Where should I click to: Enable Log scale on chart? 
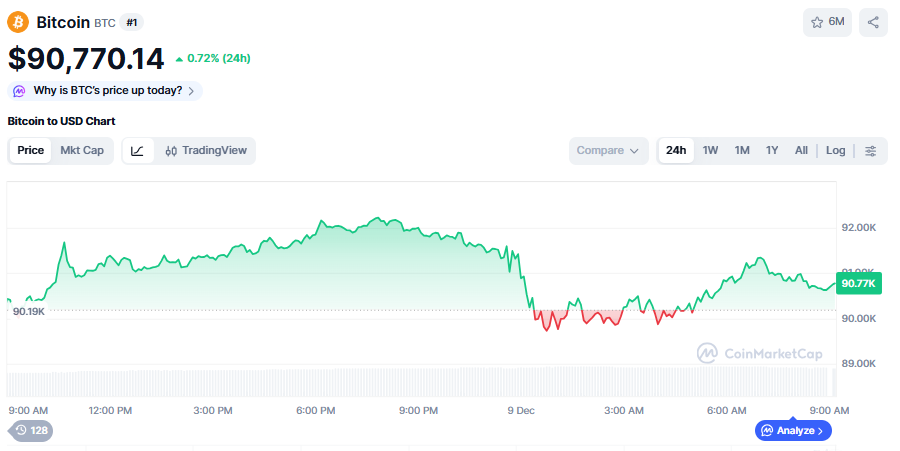coord(835,151)
